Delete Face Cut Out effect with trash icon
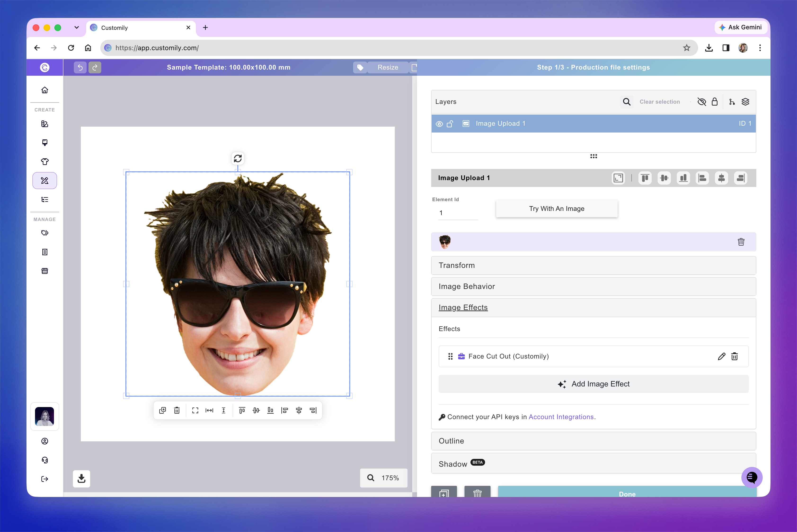This screenshot has width=797, height=532. (x=735, y=356)
